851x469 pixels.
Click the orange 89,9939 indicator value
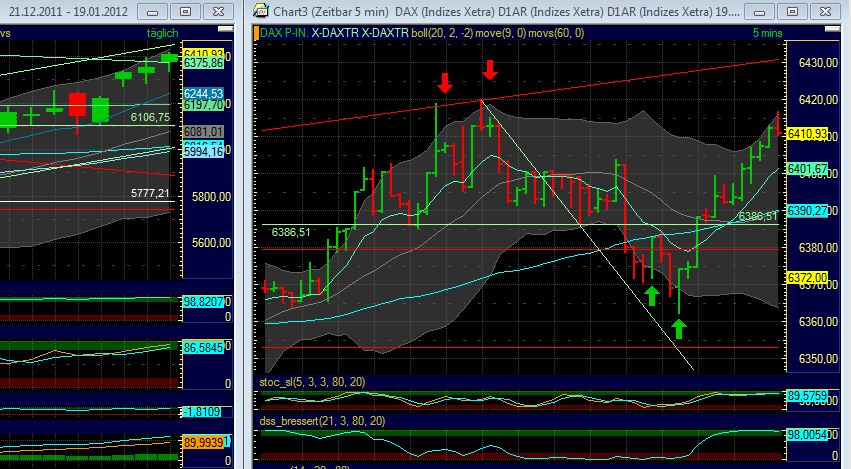[x=204, y=443]
